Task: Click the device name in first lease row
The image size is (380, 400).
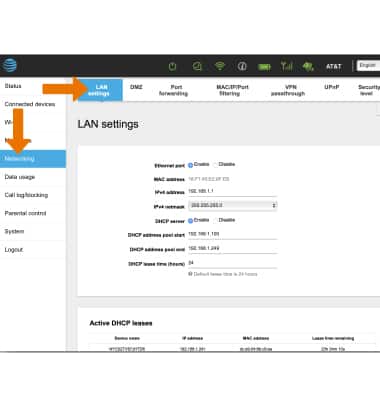Action: click(127, 349)
